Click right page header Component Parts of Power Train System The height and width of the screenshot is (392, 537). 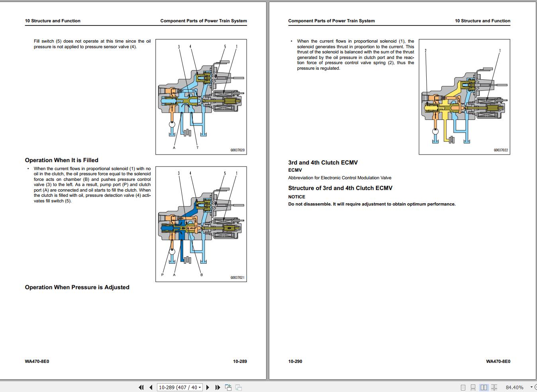point(331,21)
